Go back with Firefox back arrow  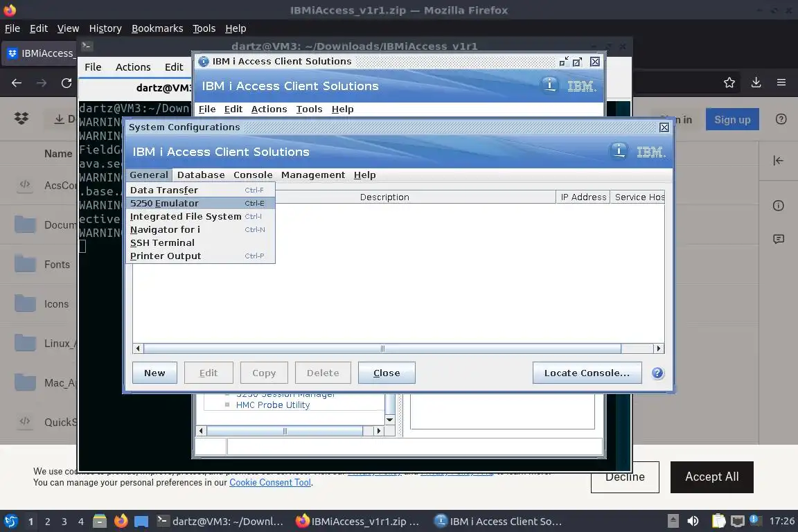coord(17,83)
